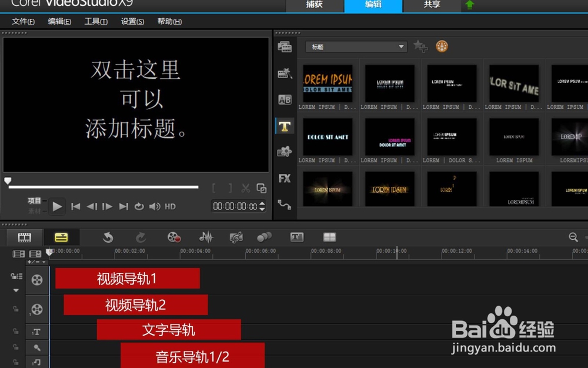
Task: Switch to the 捕获 tab
Action: (x=315, y=5)
